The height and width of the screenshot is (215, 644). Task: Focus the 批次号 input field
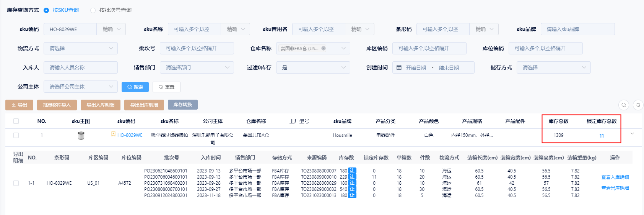coord(197,48)
